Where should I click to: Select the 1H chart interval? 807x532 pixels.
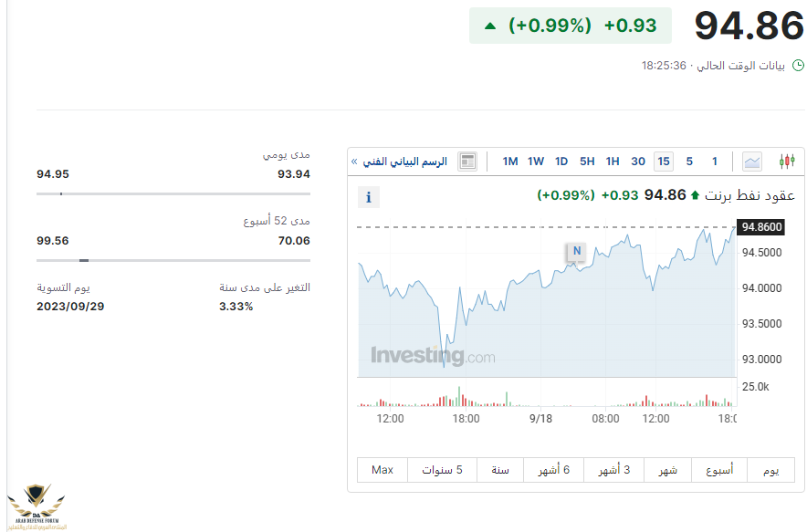[613, 162]
